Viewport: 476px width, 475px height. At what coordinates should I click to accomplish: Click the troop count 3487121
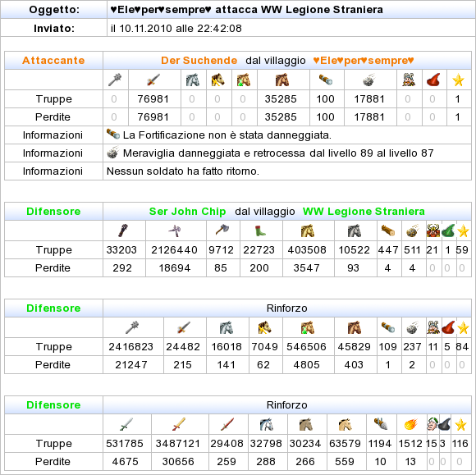coord(178,444)
